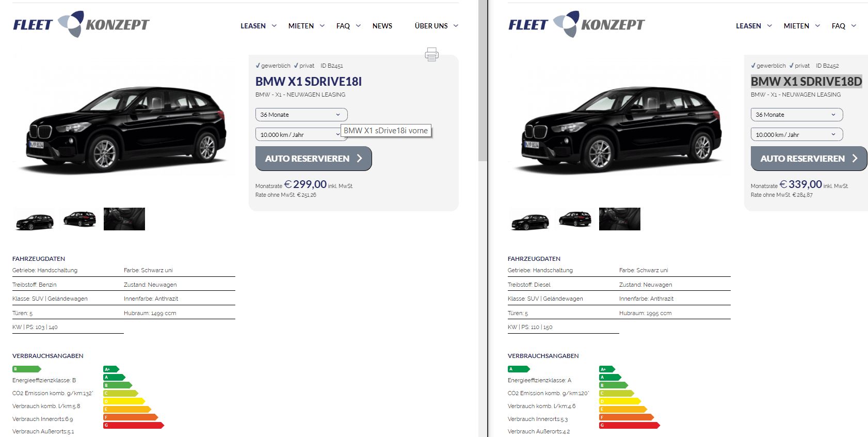Select interior thumbnail on left page
This screenshot has height=437, width=868.
(x=124, y=219)
